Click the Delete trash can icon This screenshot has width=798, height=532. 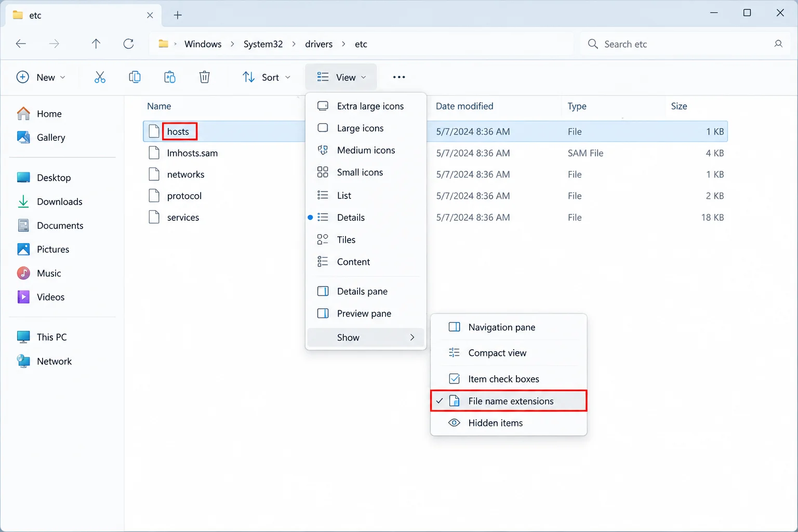(x=205, y=77)
